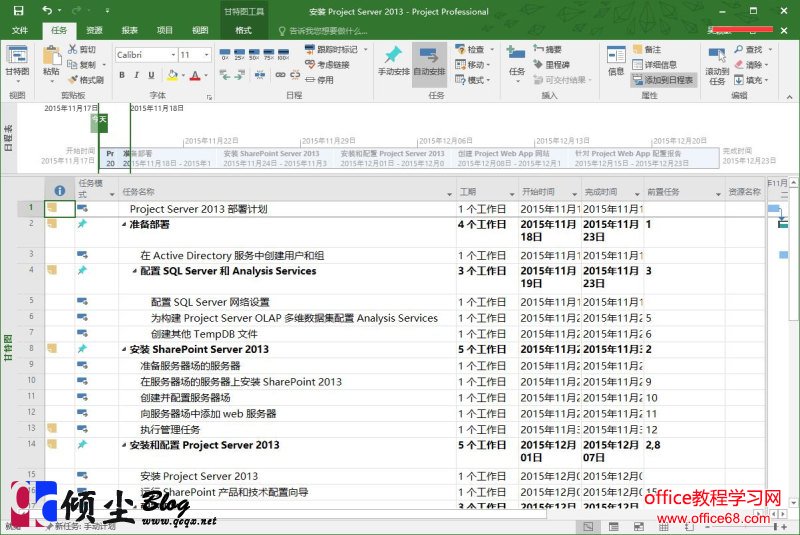
Task: Click the Copy icon
Action: (72, 64)
